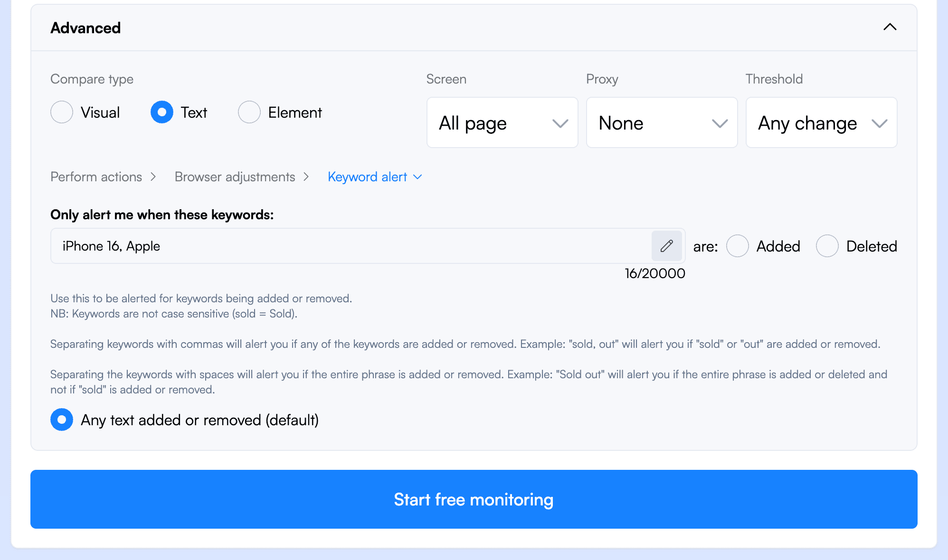The image size is (948, 560).
Task: Expand the Threshold dropdown
Action: pyautogui.click(x=821, y=122)
